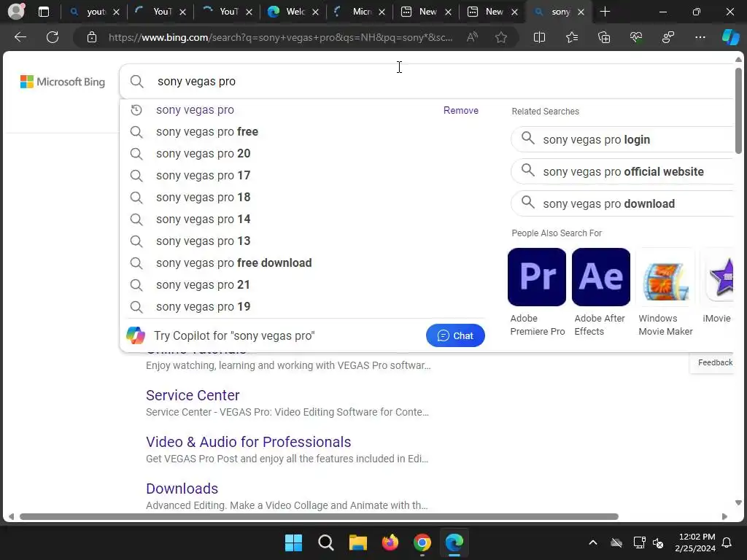Start Copilot Chat for sony vegas pro

455,335
